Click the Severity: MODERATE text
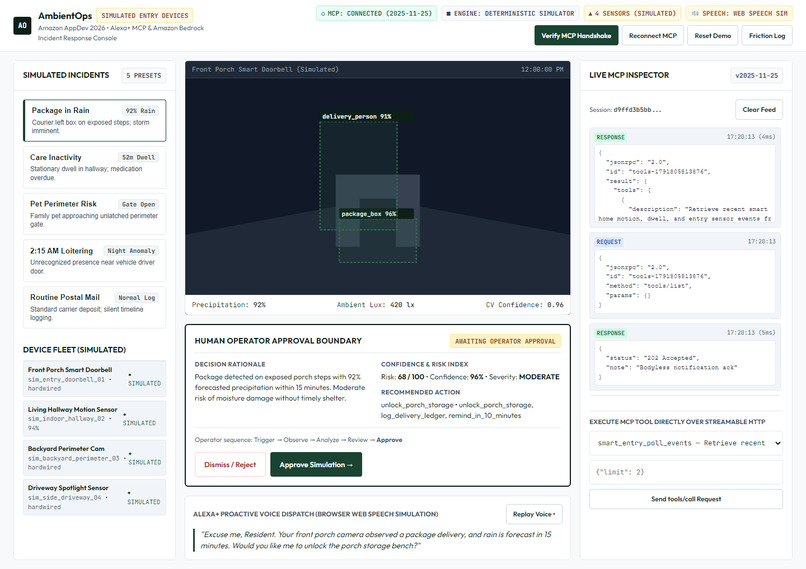Image resolution: width=806 pixels, height=569 pixels. point(524,377)
